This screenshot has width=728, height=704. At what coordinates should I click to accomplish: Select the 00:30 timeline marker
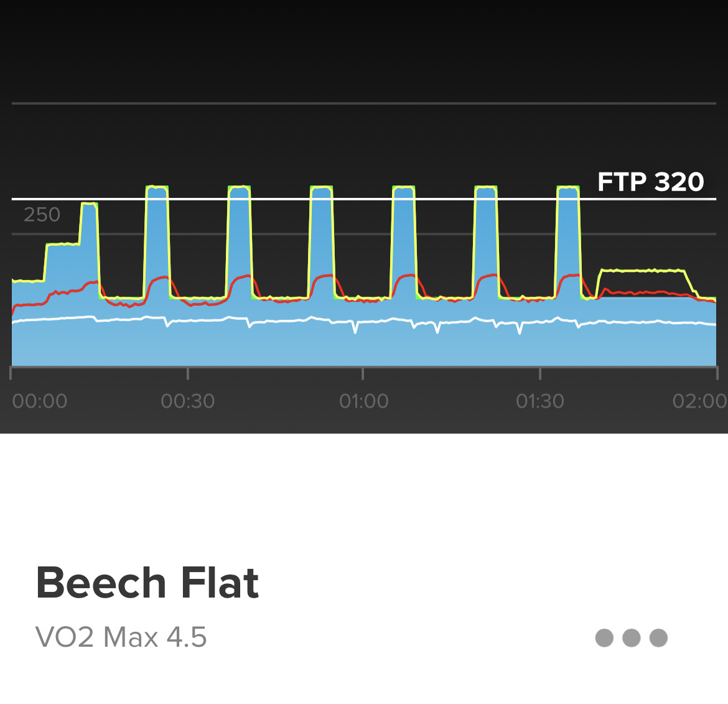[187, 401]
